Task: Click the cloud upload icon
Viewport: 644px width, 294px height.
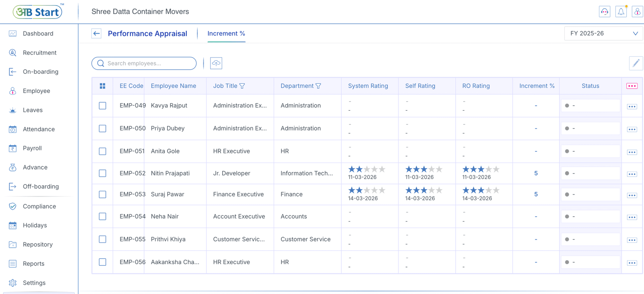Action: pos(216,63)
